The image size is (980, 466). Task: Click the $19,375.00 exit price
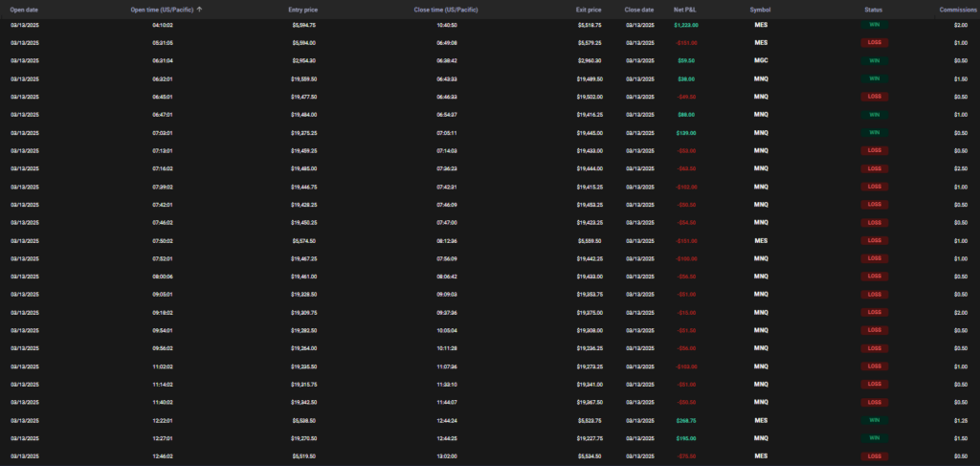[590, 312]
